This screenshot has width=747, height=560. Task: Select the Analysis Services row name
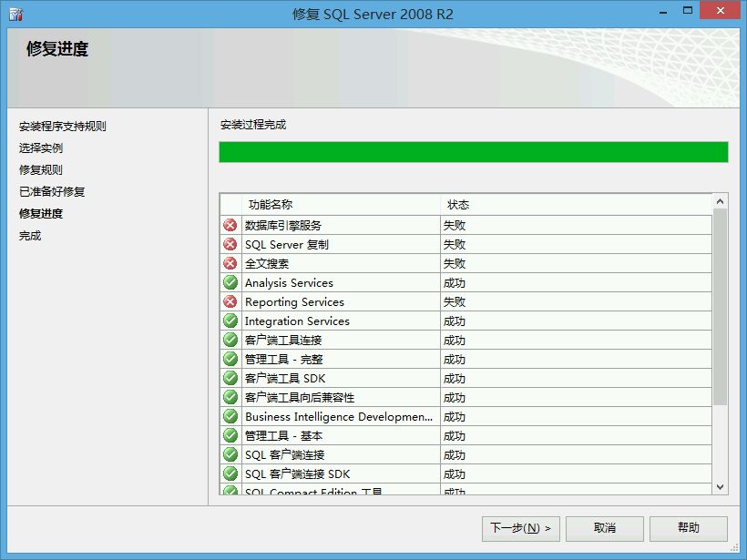(x=289, y=283)
